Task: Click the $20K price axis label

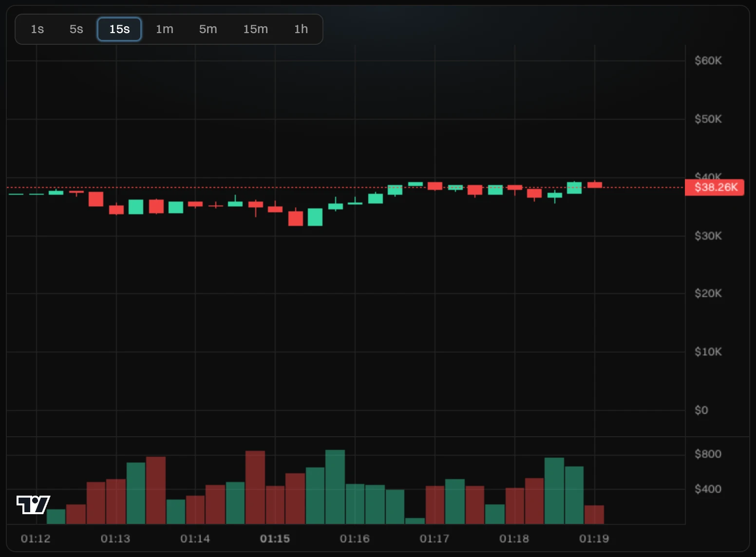Action: click(708, 294)
